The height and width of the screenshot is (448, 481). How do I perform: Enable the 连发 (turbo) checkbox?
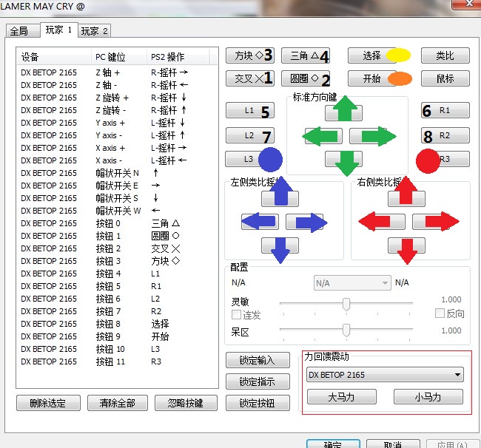tap(237, 315)
